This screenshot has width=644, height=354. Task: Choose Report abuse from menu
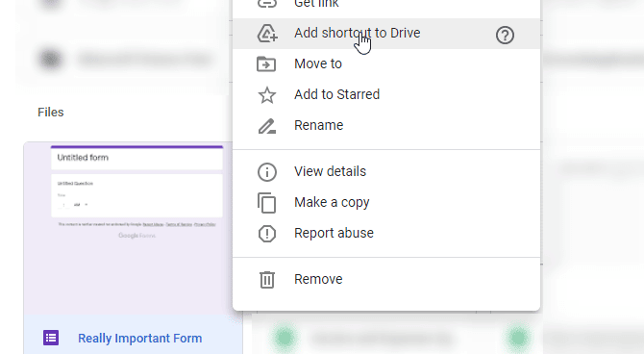click(386, 233)
